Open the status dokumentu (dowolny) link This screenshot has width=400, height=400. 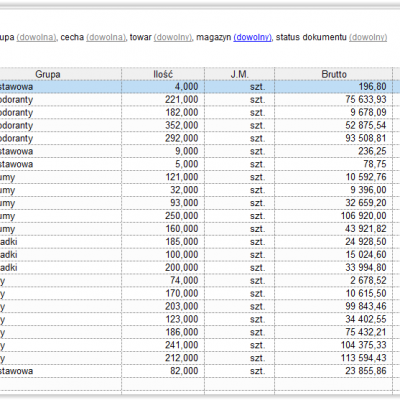pyautogui.click(x=368, y=37)
